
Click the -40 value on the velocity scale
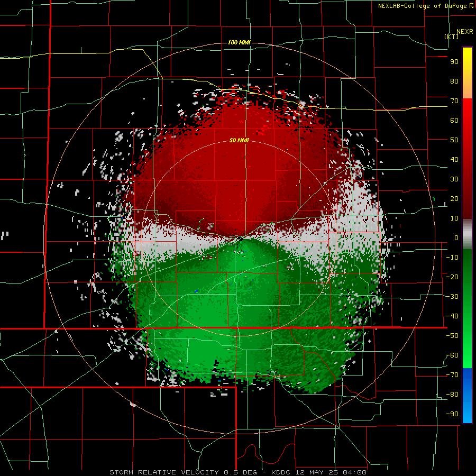(452, 316)
